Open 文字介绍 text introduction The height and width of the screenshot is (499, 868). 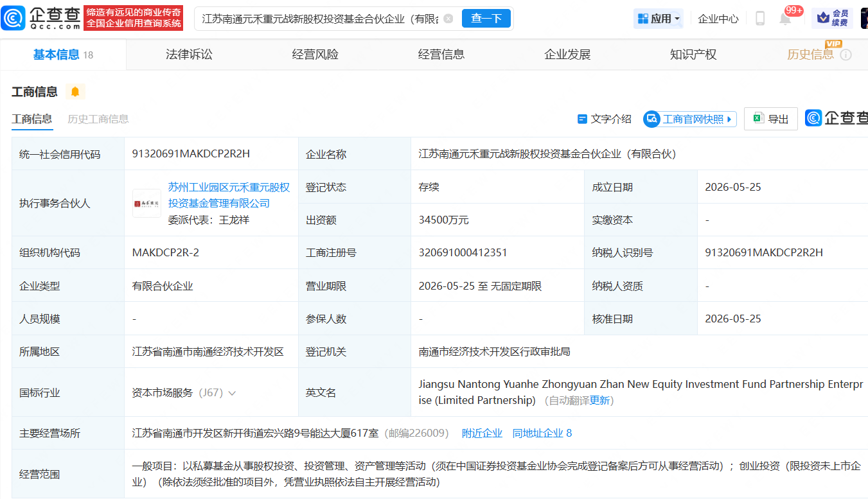click(x=605, y=119)
